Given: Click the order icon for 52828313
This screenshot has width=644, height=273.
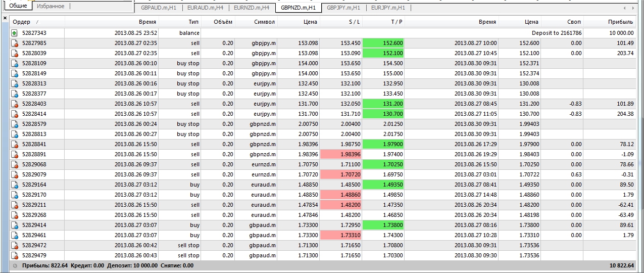Looking at the screenshot, I should [x=15, y=83].
